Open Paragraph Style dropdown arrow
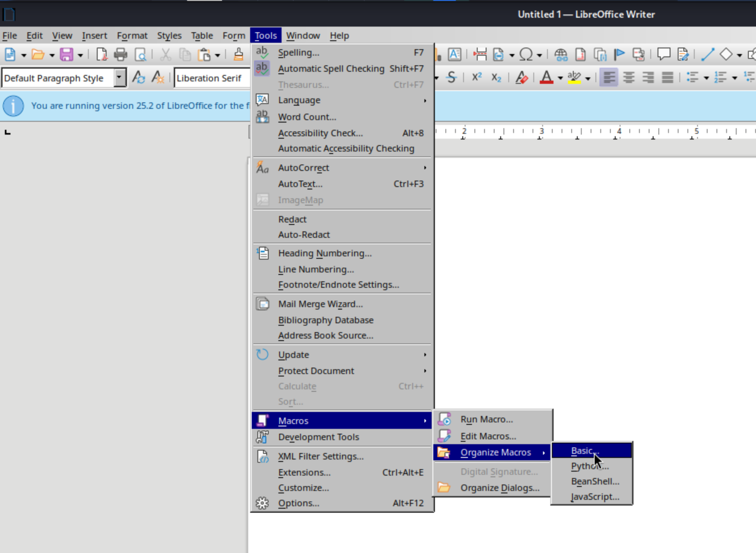Image resolution: width=756 pixels, height=553 pixels. tap(119, 77)
